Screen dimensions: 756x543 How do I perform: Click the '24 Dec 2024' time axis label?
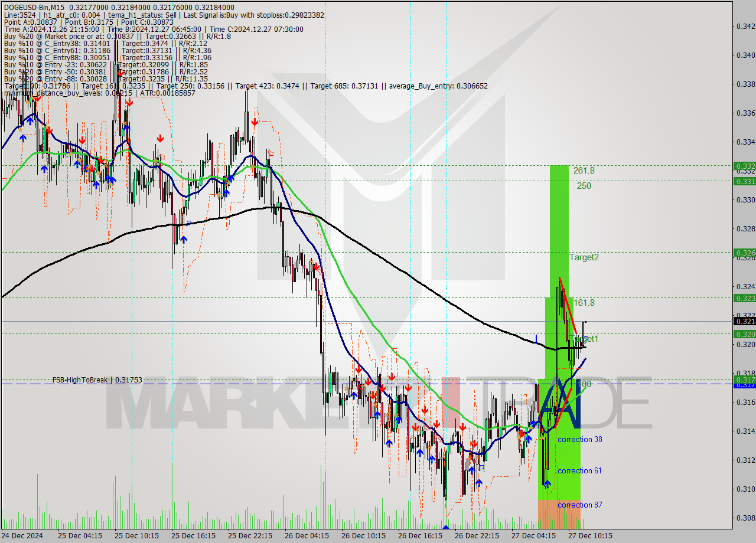[22, 536]
